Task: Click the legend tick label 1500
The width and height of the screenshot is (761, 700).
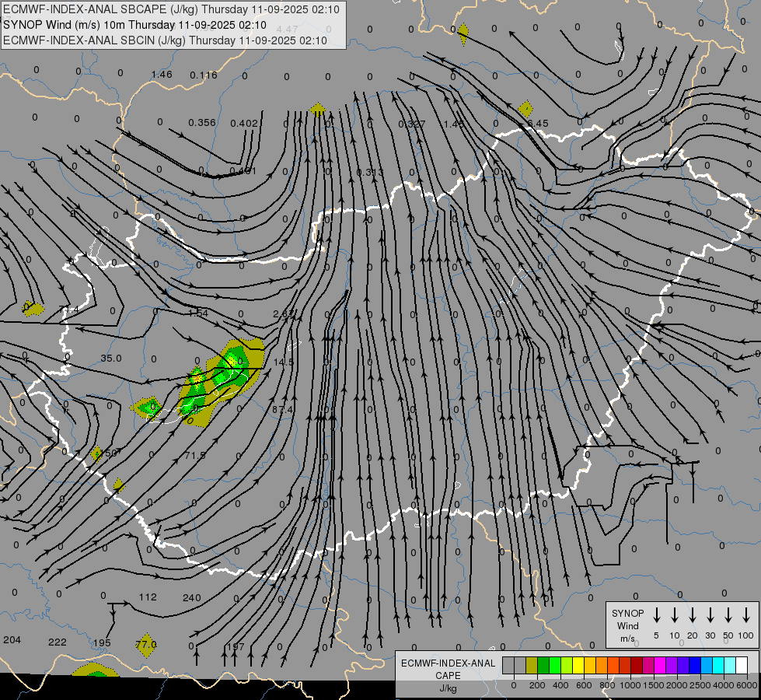Action: (x=653, y=685)
